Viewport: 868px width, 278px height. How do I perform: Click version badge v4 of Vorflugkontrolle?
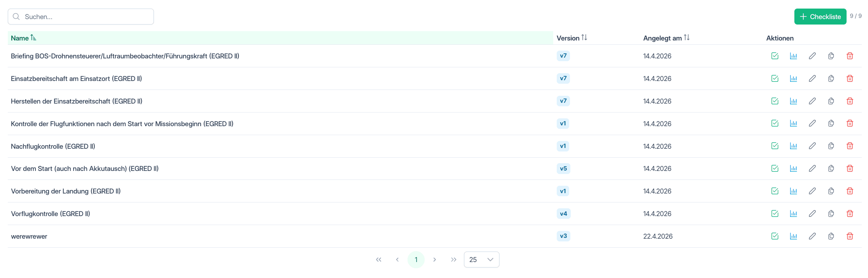point(563,213)
